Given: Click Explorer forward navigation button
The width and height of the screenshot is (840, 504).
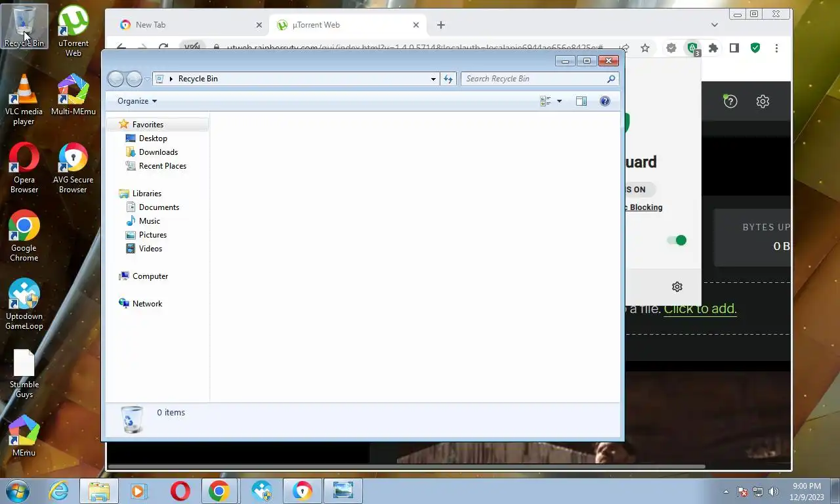Looking at the screenshot, I should [134, 79].
